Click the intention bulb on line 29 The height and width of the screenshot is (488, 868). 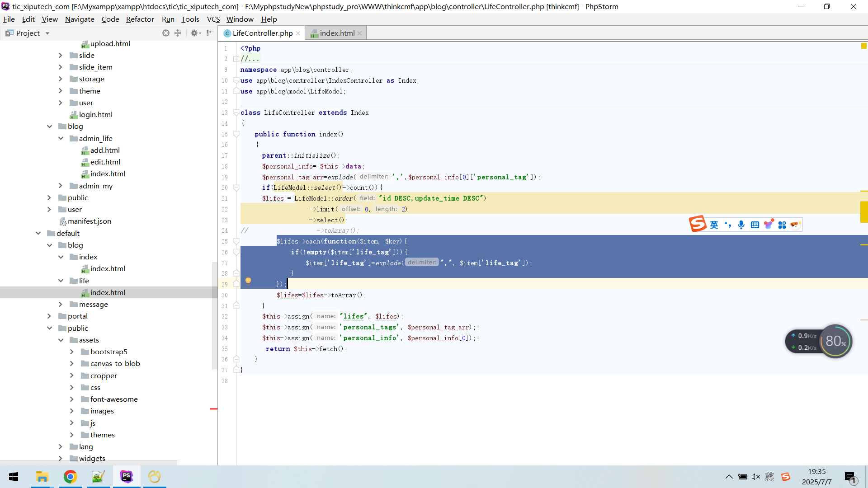pyautogui.click(x=248, y=281)
